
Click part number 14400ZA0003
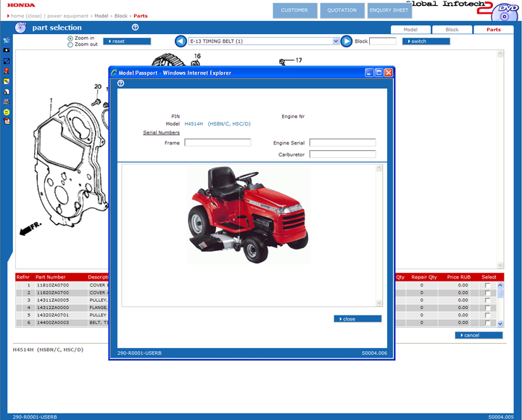point(53,323)
